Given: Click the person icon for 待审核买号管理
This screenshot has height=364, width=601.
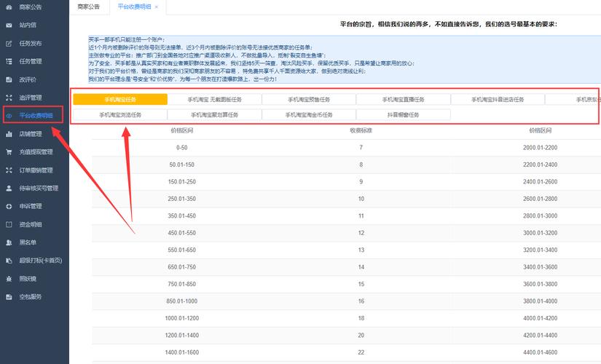Looking at the screenshot, I should coord(9,188).
